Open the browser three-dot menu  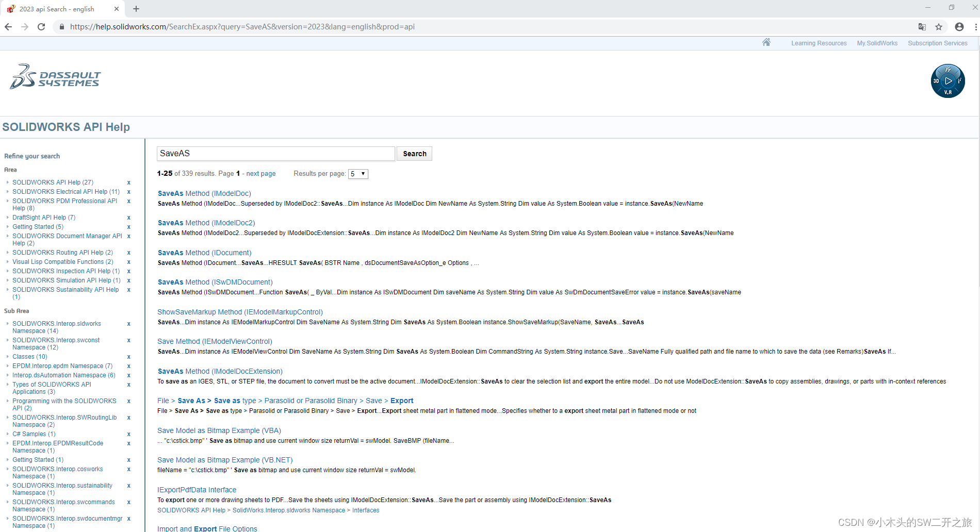[x=976, y=27]
